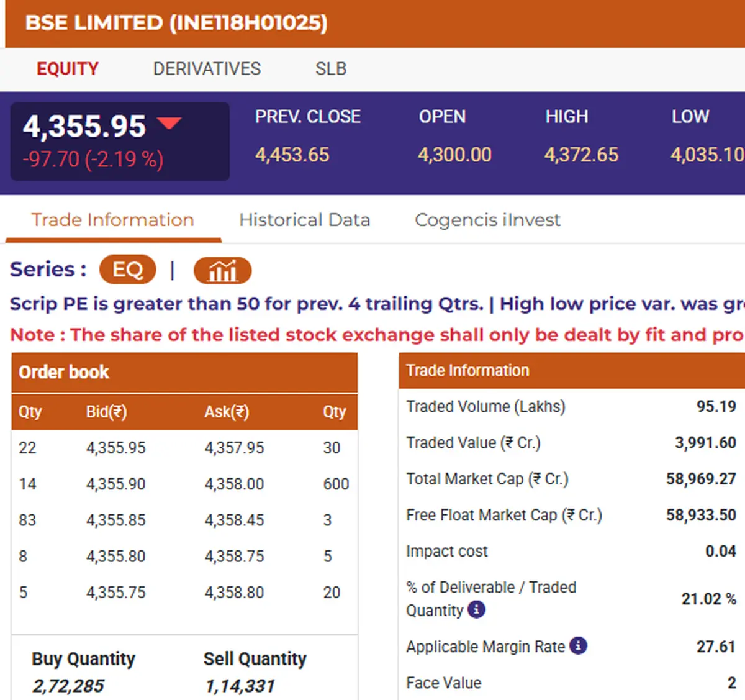The width and height of the screenshot is (745, 700).
Task: Select the Trade Information tab
Action: coord(112,220)
